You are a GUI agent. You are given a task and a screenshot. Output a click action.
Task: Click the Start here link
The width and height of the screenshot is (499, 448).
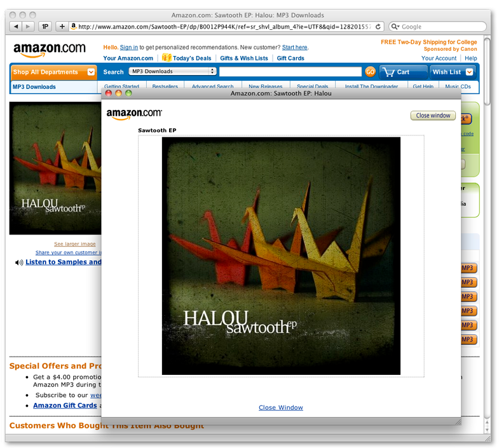(295, 48)
